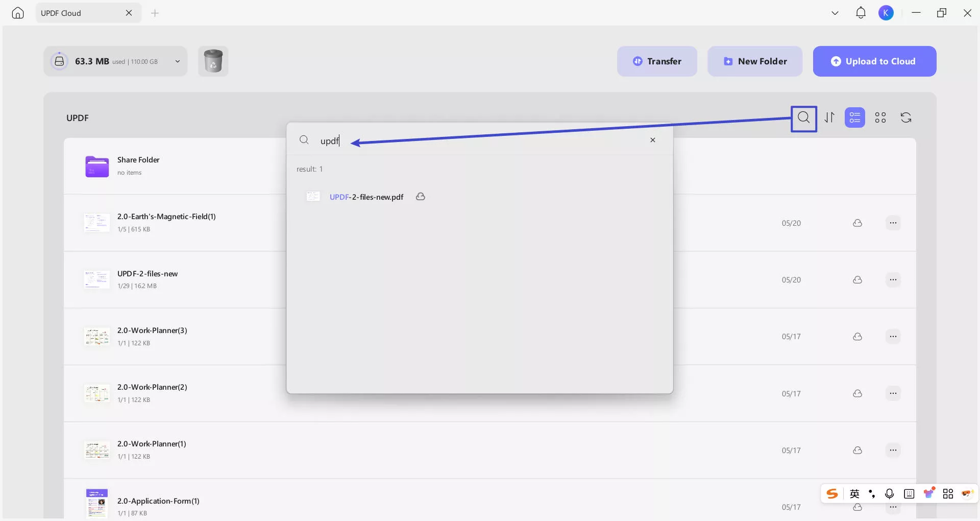
Task: Click cloud icon beside search result
Action: click(421, 197)
